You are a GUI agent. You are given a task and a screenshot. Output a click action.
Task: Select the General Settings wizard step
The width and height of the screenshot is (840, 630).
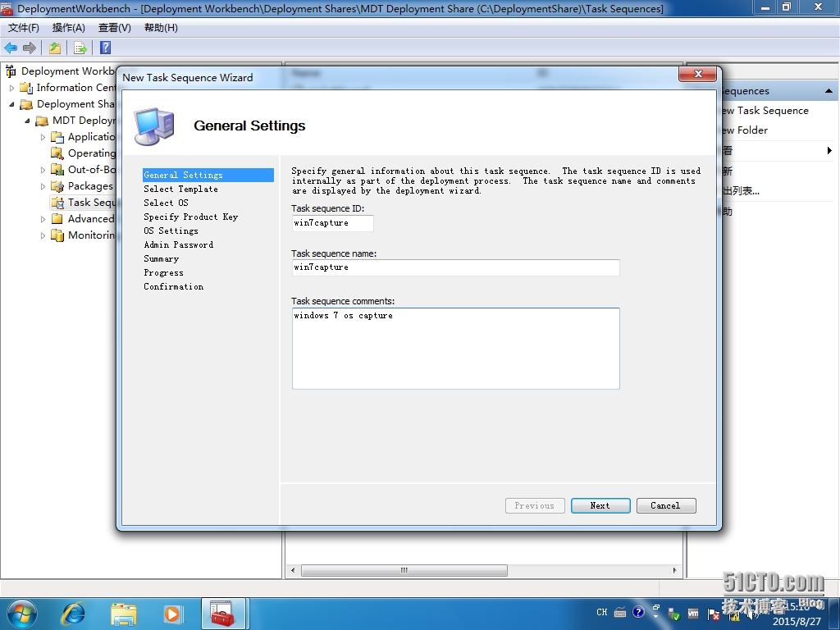pyautogui.click(x=208, y=176)
